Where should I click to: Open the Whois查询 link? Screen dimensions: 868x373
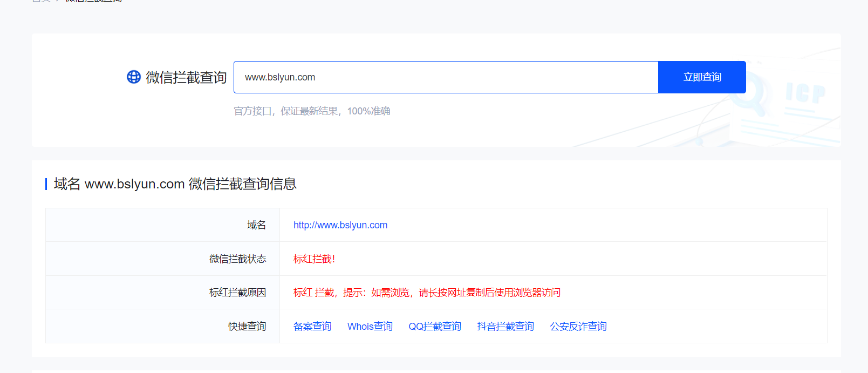tap(370, 327)
